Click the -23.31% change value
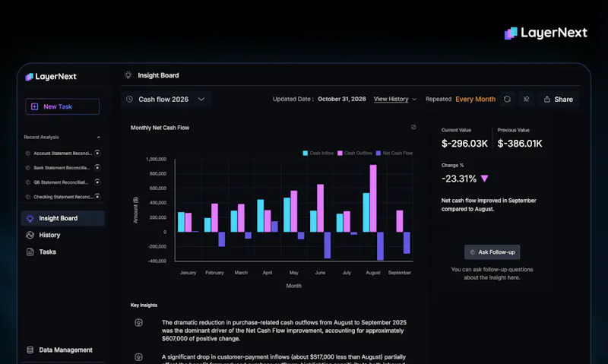Image resolution: width=608 pixels, height=364 pixels. [459, 179]
